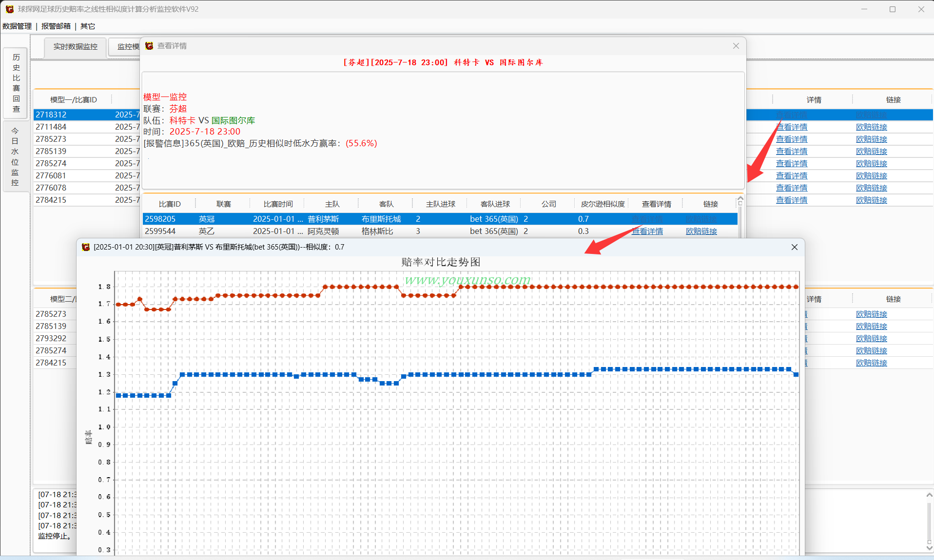Click the chart window's logo icon

86,247
